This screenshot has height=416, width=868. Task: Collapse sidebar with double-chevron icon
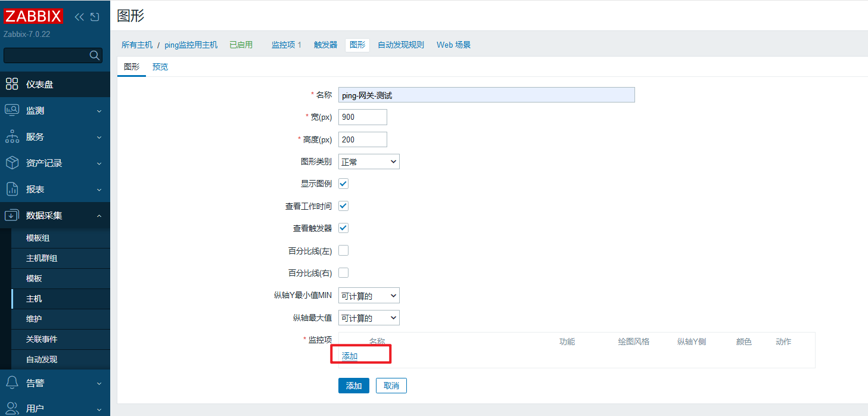pos(79,17)
